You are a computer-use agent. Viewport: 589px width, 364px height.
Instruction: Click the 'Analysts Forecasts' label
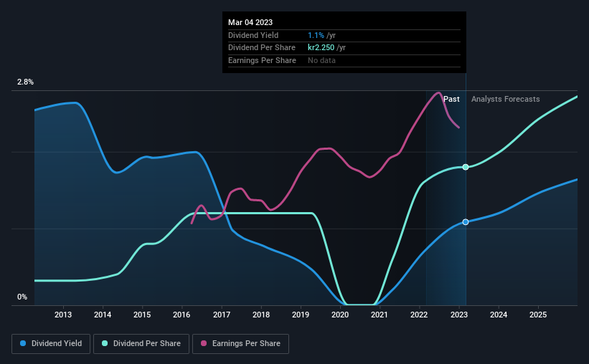506,99
